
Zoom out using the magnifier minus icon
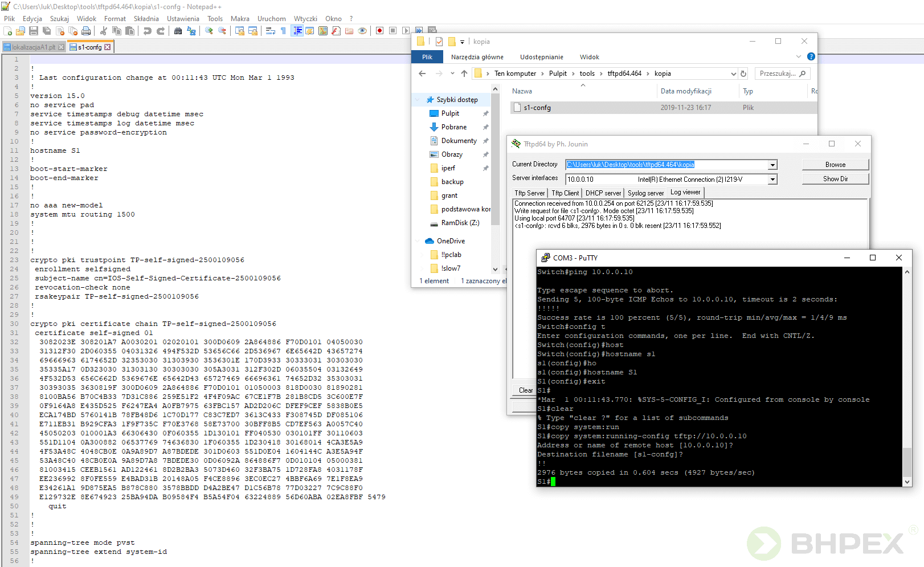tap(222, 31)
